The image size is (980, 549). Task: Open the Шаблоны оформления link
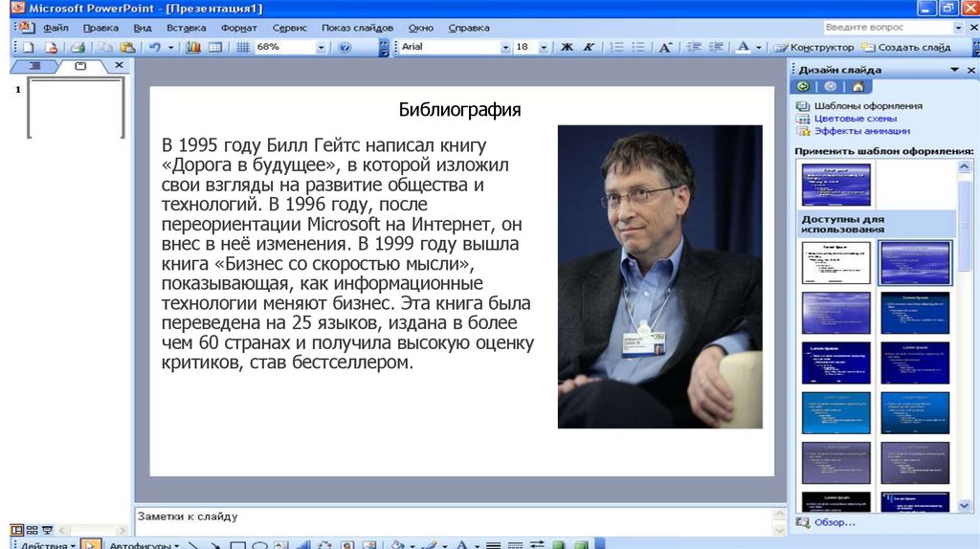coord(867,105)
